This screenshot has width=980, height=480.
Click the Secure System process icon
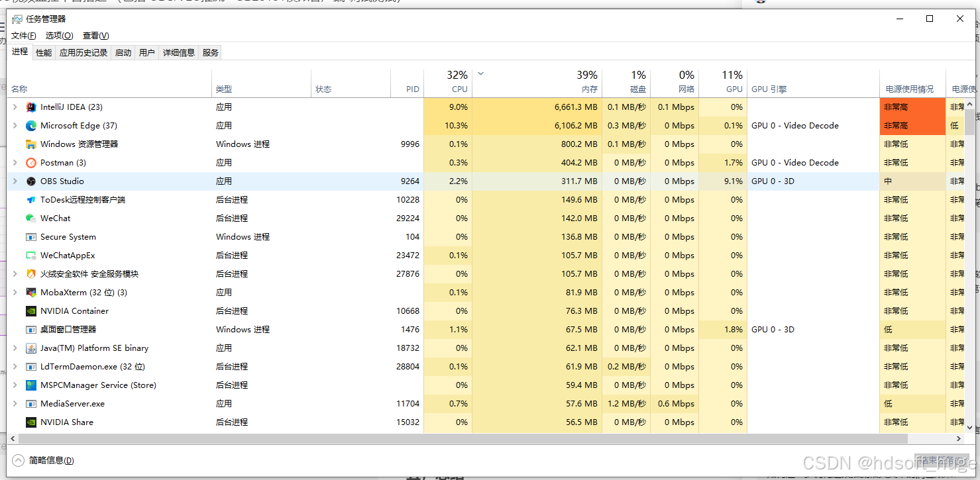pos(30,236)
